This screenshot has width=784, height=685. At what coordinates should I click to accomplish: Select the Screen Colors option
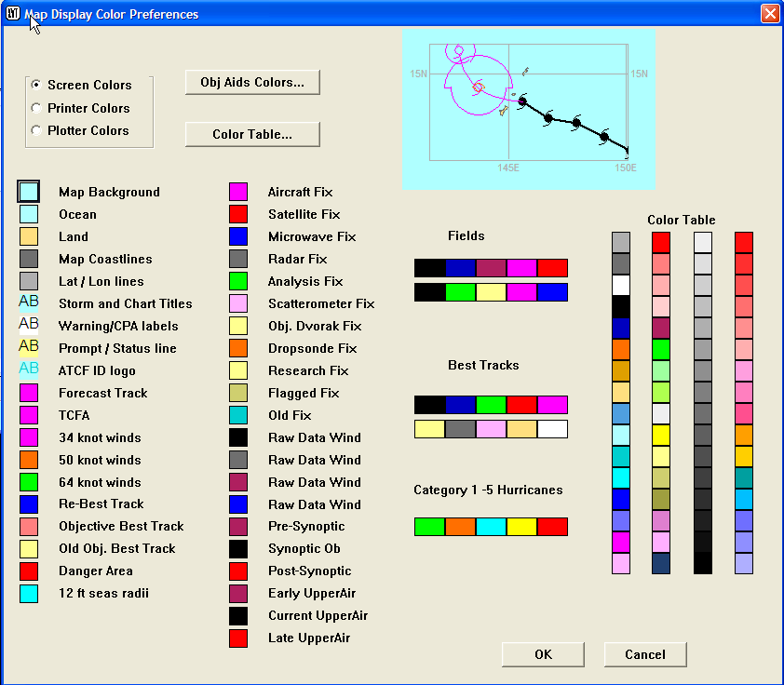pyautogui.click(x=35, y=85)
